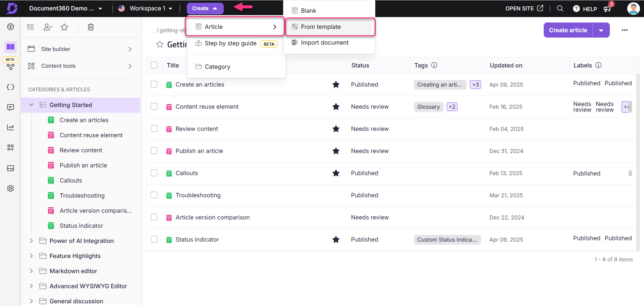The height and width of the screenshot is (306, 644).
Task: Open the Create article dropdown arrow
Action: coord(601,30)
